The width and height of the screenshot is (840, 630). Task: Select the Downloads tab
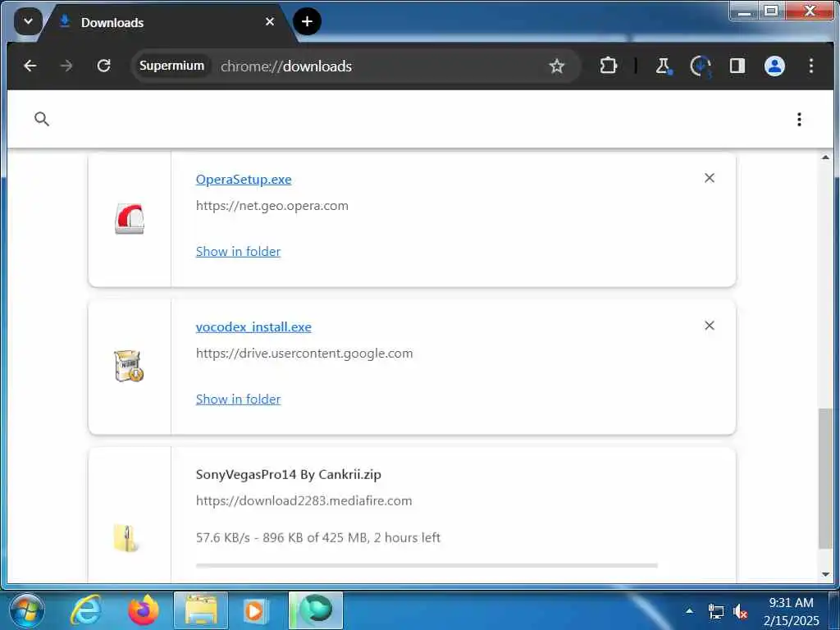point(166,22)
